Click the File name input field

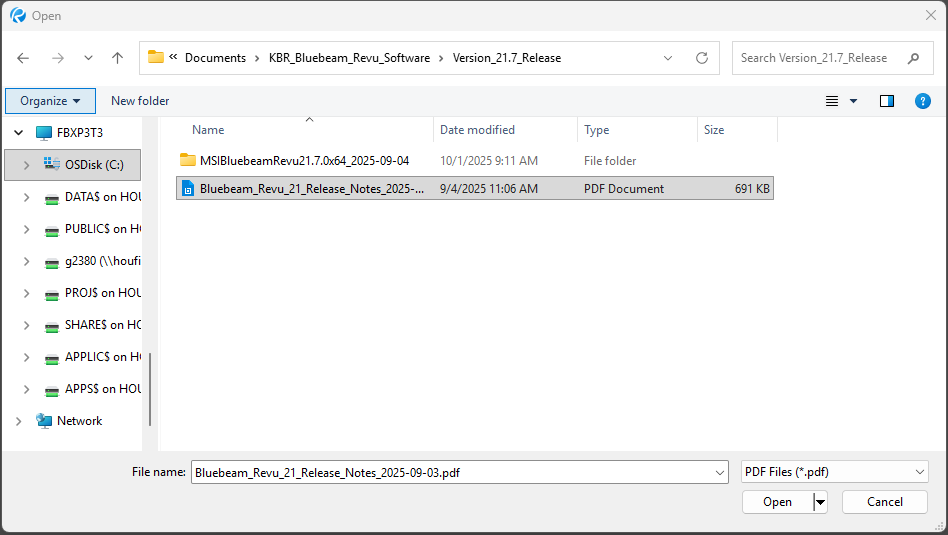[453, 472]
